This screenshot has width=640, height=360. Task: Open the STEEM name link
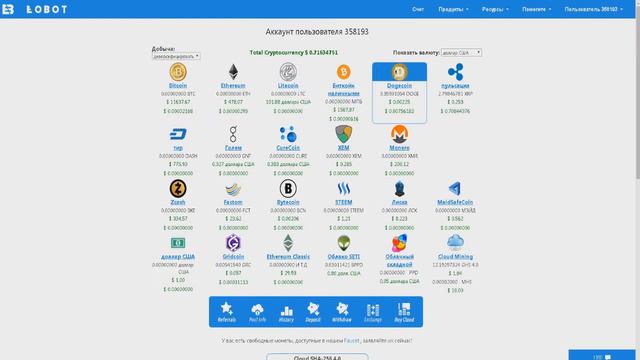[344, 202]
